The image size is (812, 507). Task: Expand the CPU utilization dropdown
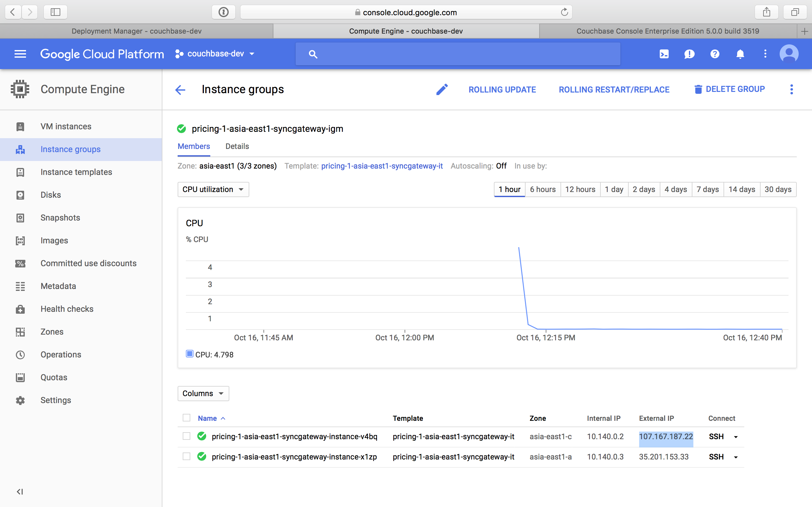[212, 189]
